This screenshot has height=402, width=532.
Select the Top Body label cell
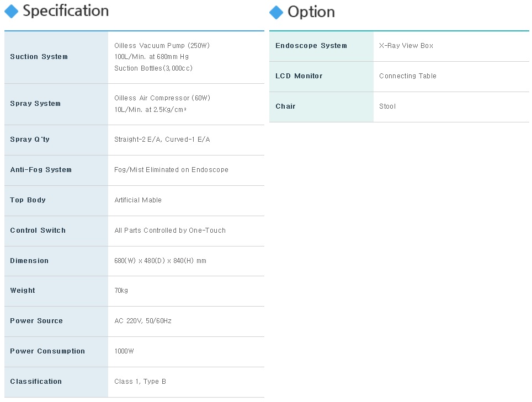pos(56,200)
